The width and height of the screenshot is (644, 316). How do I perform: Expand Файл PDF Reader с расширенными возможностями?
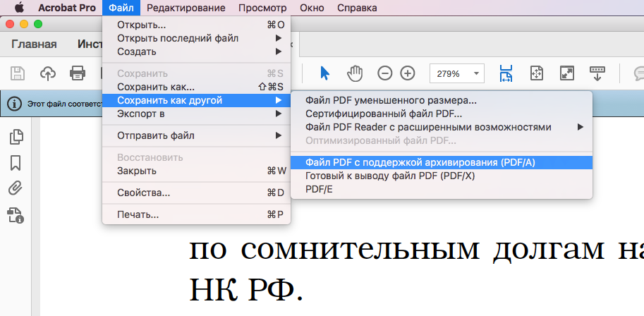[x=442, y=127]
